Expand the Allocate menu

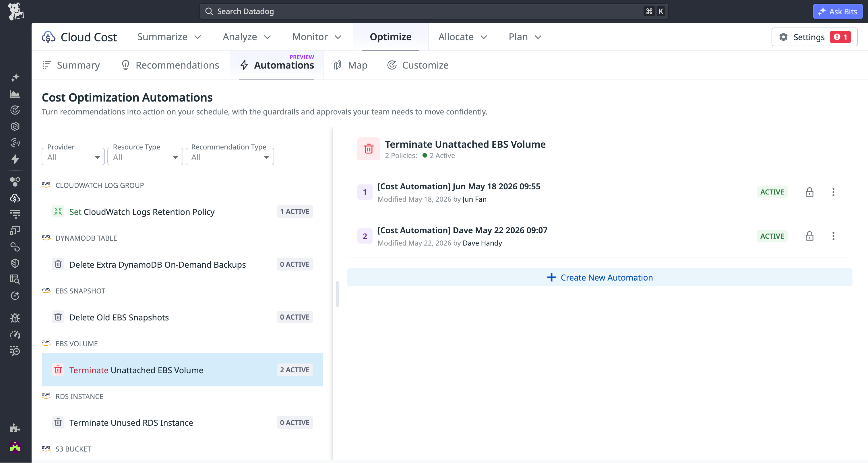pyautogui.click(x=463, y=37)
